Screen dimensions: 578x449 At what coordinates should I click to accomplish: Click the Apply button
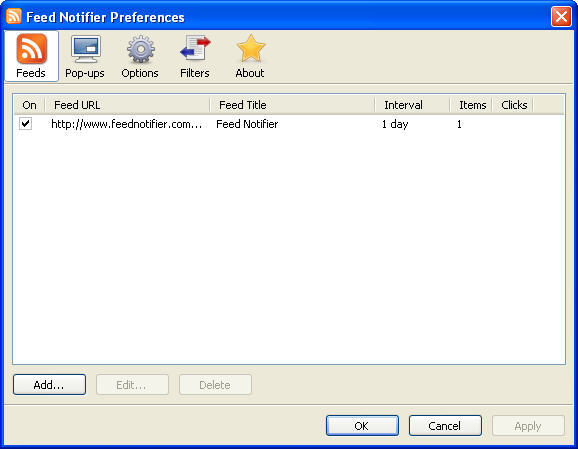[528, 425]
